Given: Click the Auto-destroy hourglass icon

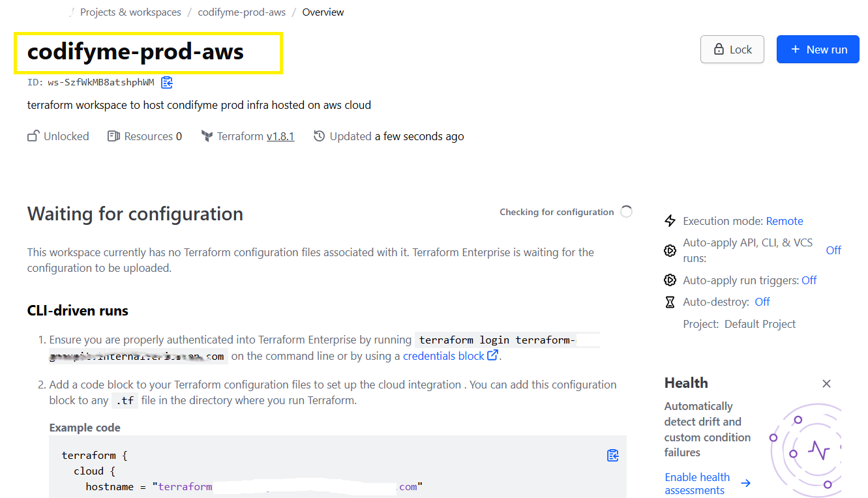Looking at the screenshot, I should pyautogui.click(x=670, y=302).
